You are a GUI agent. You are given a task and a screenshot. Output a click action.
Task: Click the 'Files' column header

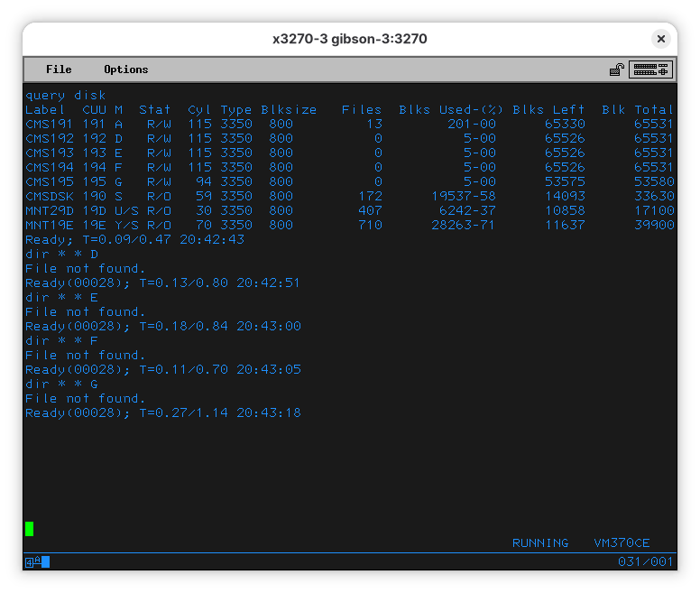362,109
